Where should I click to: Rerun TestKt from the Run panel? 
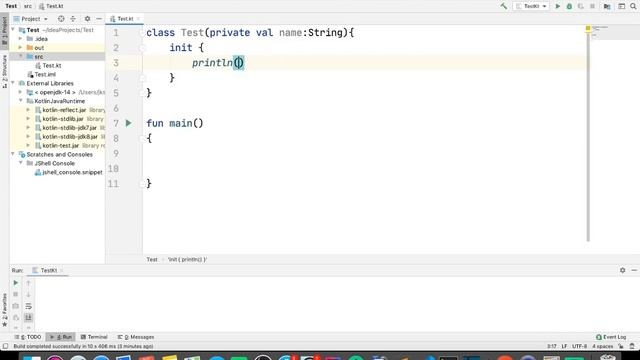(16, 282)
